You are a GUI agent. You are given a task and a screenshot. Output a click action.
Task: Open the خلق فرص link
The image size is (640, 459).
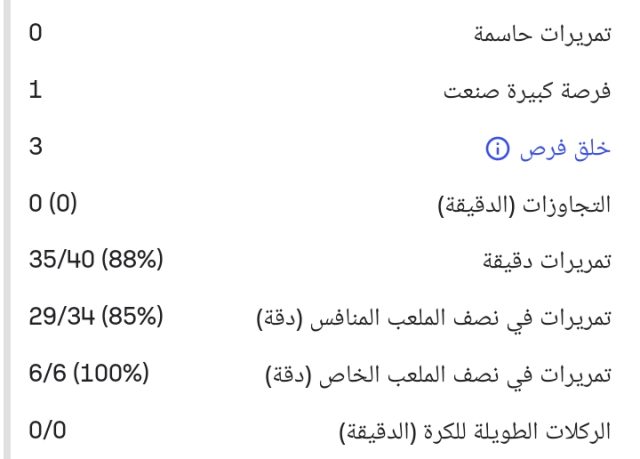click(x=560, y=150)
